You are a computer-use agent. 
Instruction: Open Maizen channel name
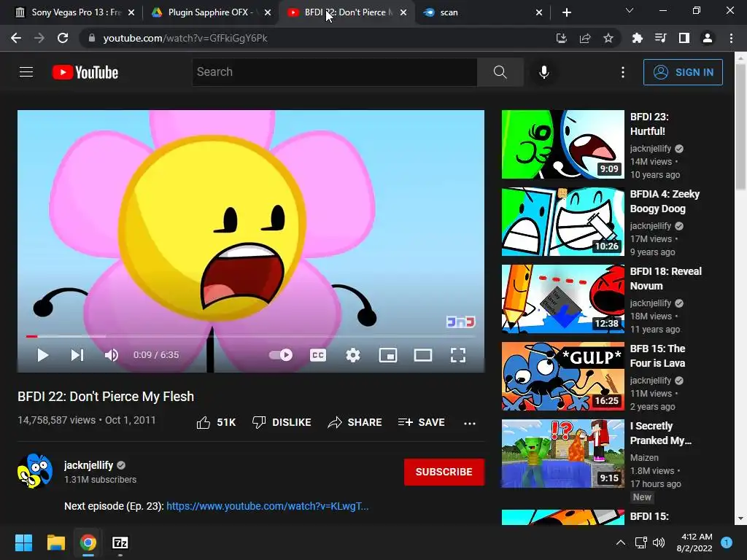point(644,458)
